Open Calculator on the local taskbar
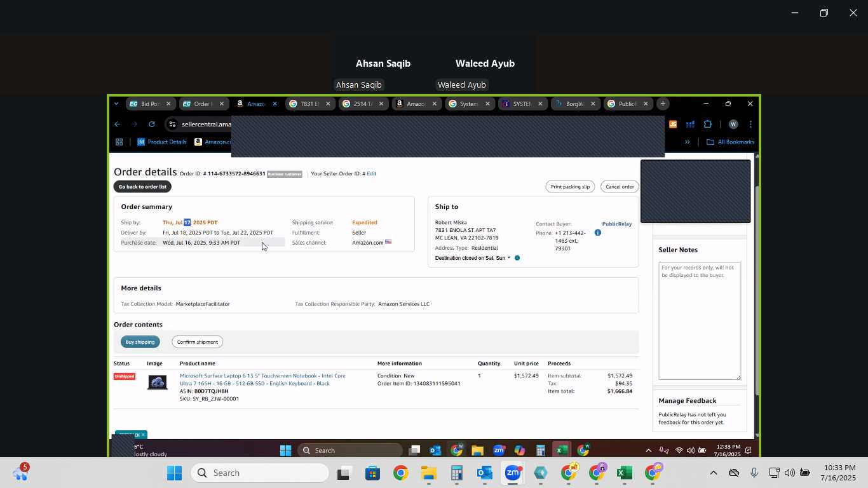Image resolution: width=868 pixels, height=488 pixels. 457,473
